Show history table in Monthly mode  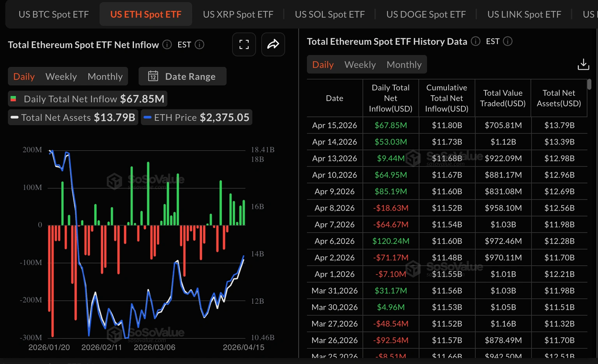pyautogui.click(x=404, y=65)
